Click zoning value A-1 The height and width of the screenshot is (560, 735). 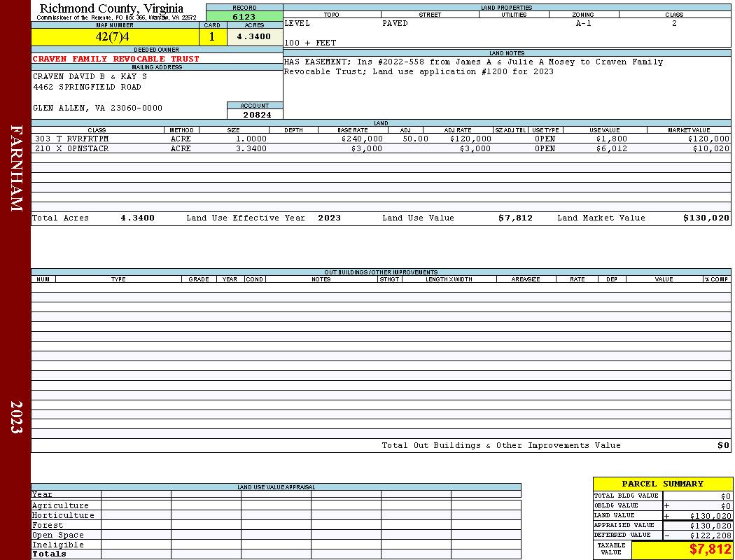pos(584,23)
